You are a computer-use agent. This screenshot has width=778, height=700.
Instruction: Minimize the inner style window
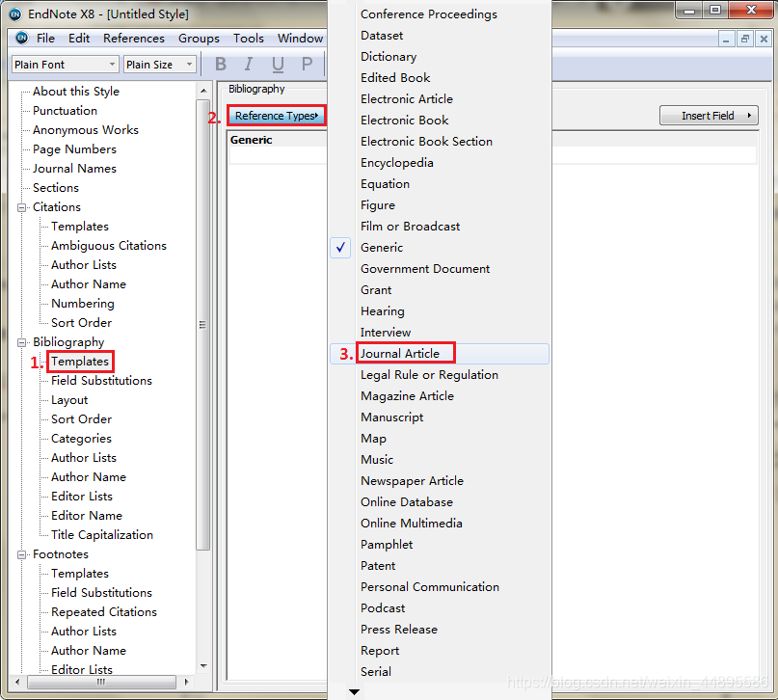[x=726, y=39]
